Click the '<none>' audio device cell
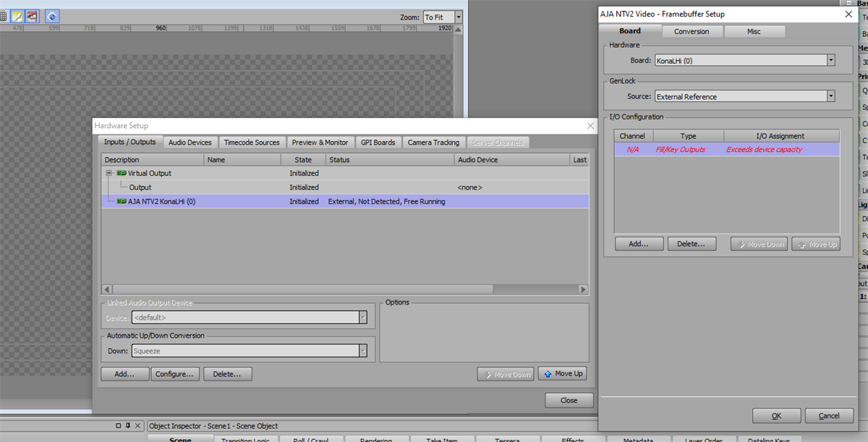The image size is (868, 442). (469, 187)
